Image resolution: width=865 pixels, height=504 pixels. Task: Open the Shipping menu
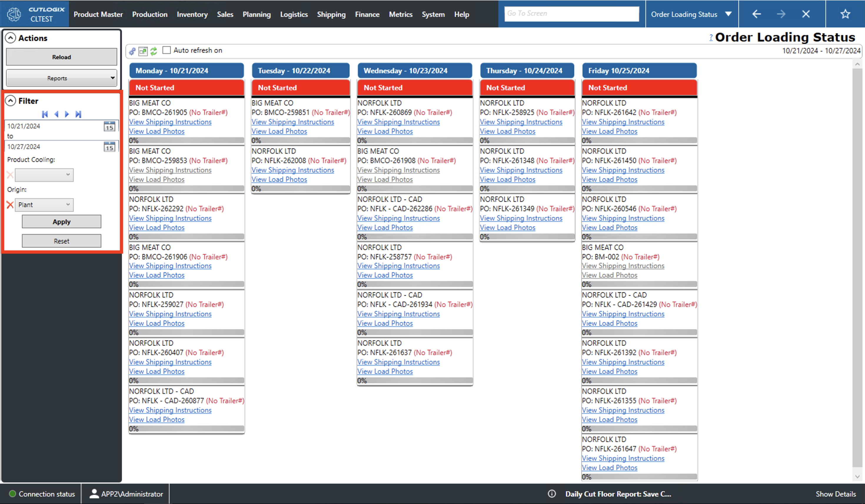(331, 14)
